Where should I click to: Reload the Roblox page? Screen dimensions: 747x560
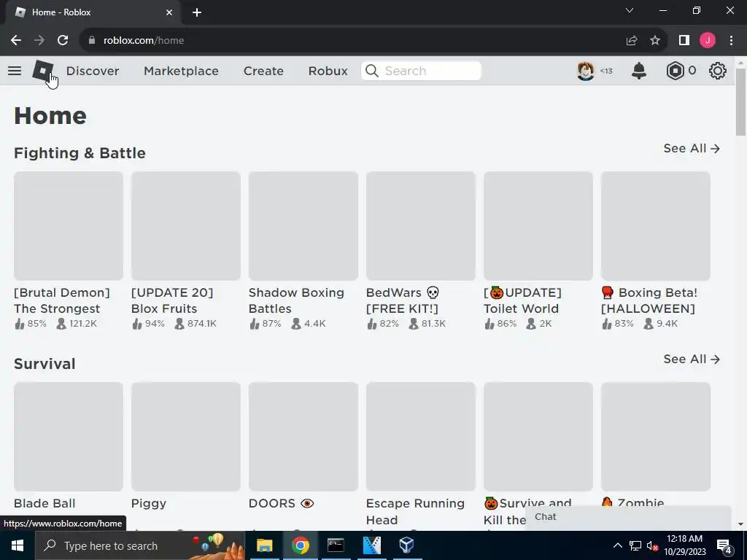[x=63, y=41]
